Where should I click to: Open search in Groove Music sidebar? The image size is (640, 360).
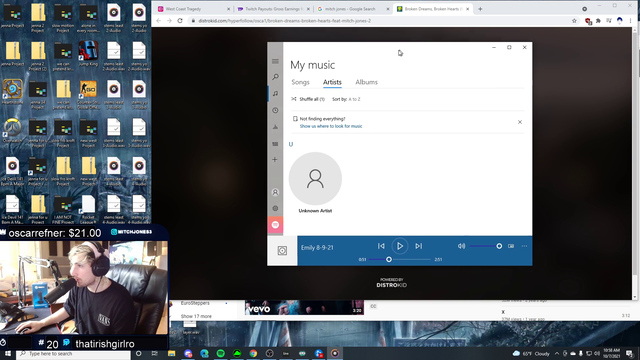(275, 77)
